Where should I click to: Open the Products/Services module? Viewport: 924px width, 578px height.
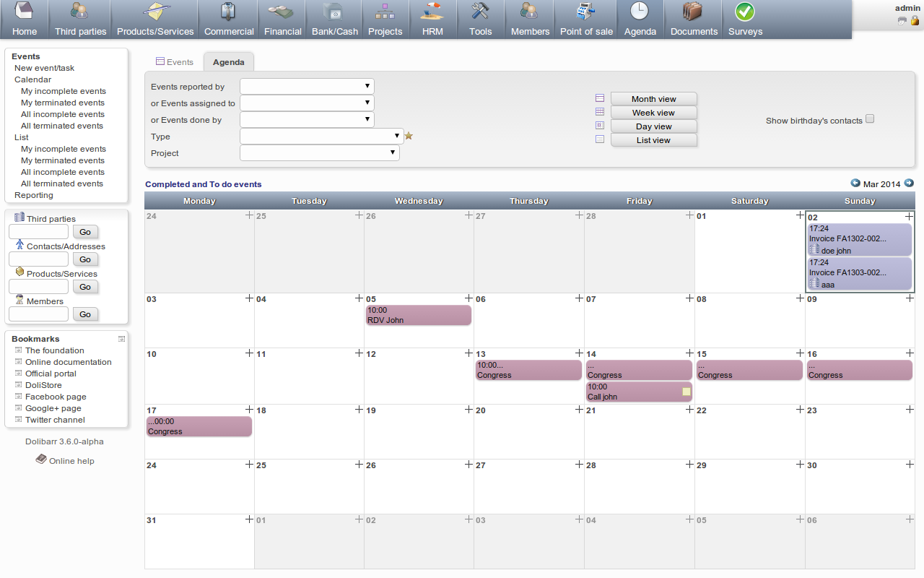pos(155,20)
